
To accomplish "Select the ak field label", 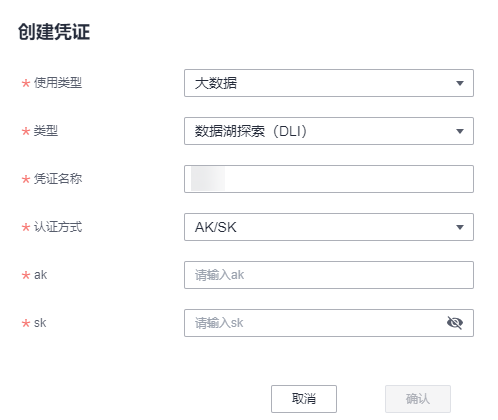I will point(40,275).
